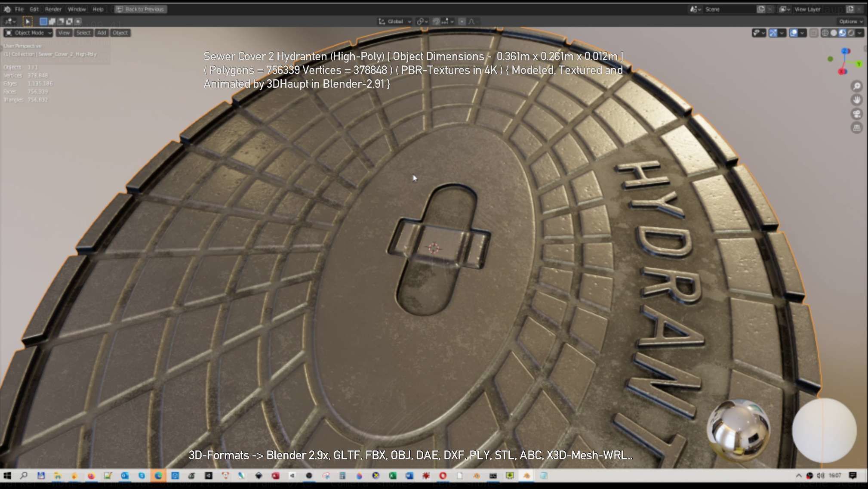Viewport: 868px width, 489px height.
Task: Open the View Layer browse dropdown
Action: [x=785, y=9]
